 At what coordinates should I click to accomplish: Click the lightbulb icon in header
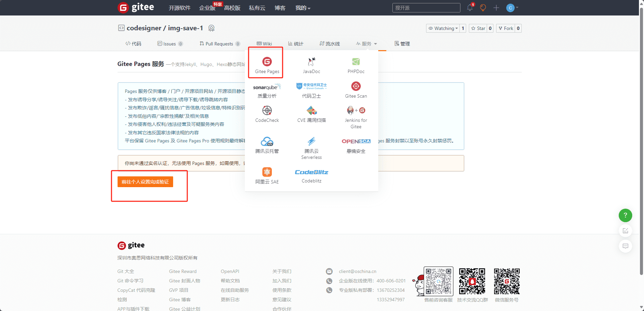click(x=483, y=7)
